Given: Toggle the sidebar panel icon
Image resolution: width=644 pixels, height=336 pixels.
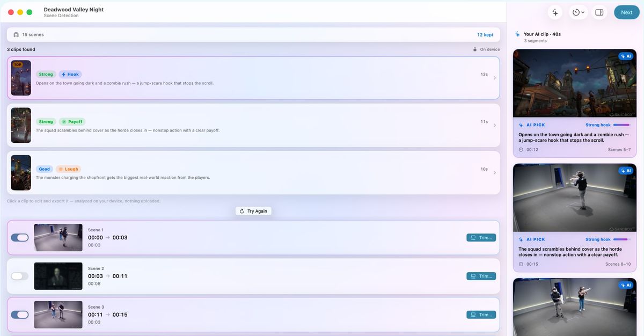Looking at the screenshot, I should [599, 12].
